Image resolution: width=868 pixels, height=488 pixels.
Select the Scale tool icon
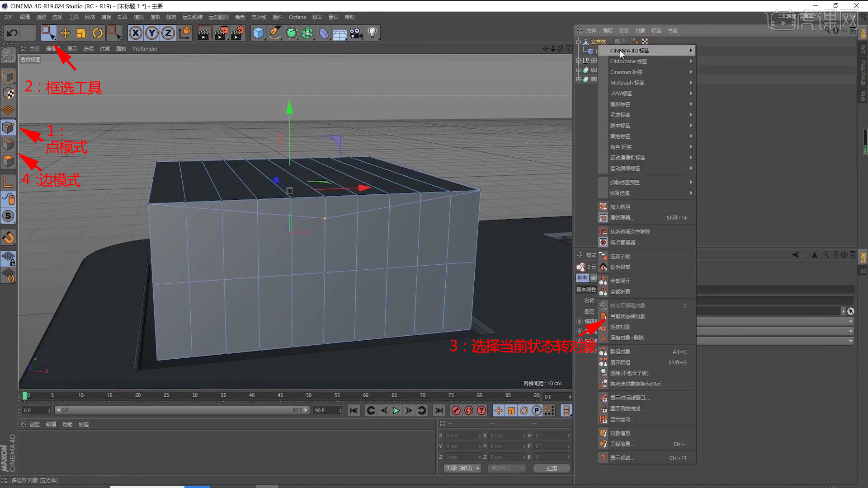coord(81,33)
